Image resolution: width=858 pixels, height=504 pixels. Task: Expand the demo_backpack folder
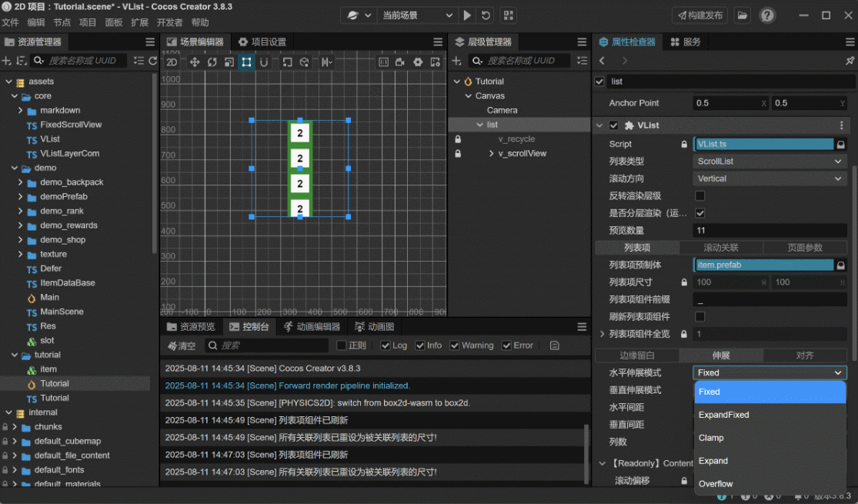pyautogui.click(x=20, y=182)
